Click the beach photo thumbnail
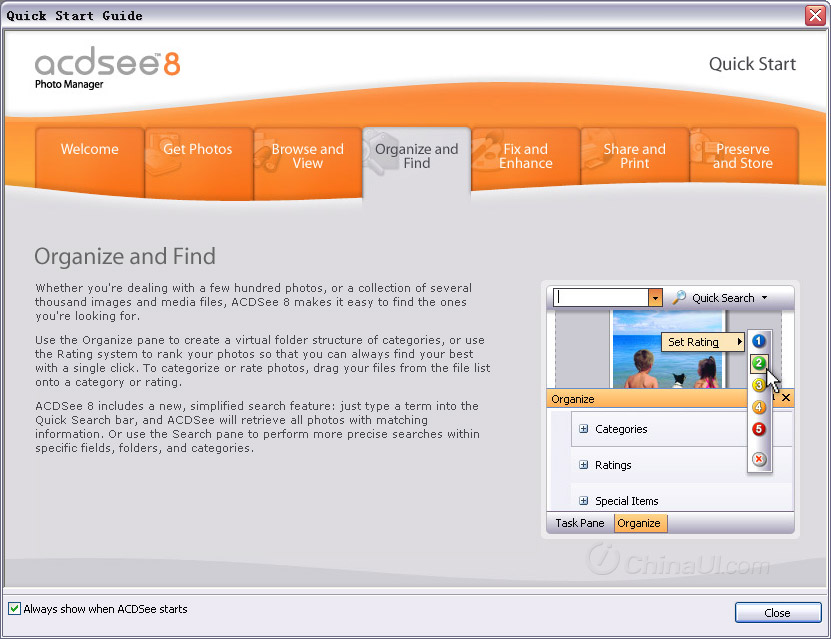This screenshot has width=831, height=639. pyautogui.click(x=668, y=349)
